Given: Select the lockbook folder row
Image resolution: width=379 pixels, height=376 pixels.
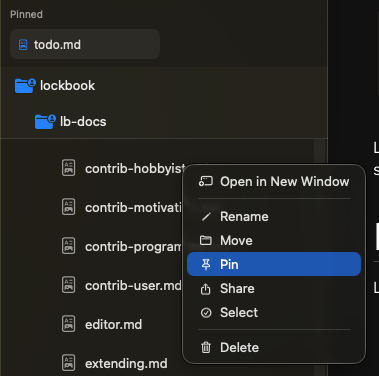Looking at the screenshot, I should (x=164, y=86).
